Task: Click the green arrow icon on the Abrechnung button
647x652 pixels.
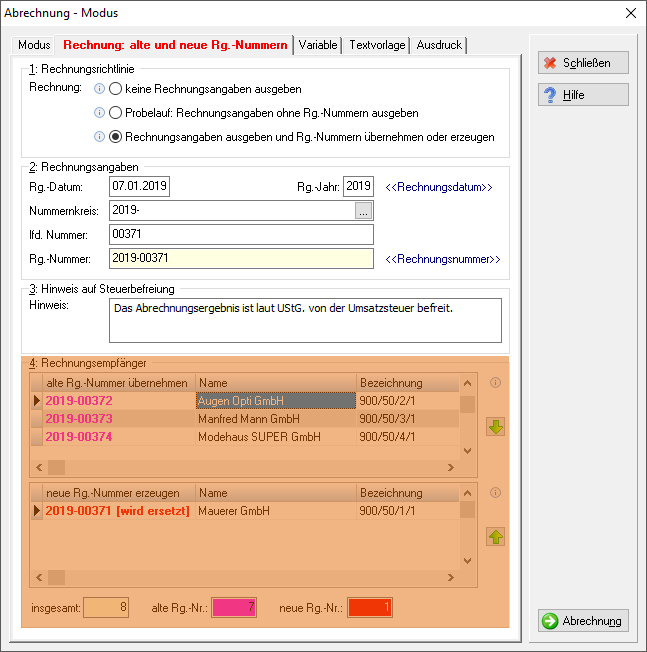Action: tap(550, 621)
